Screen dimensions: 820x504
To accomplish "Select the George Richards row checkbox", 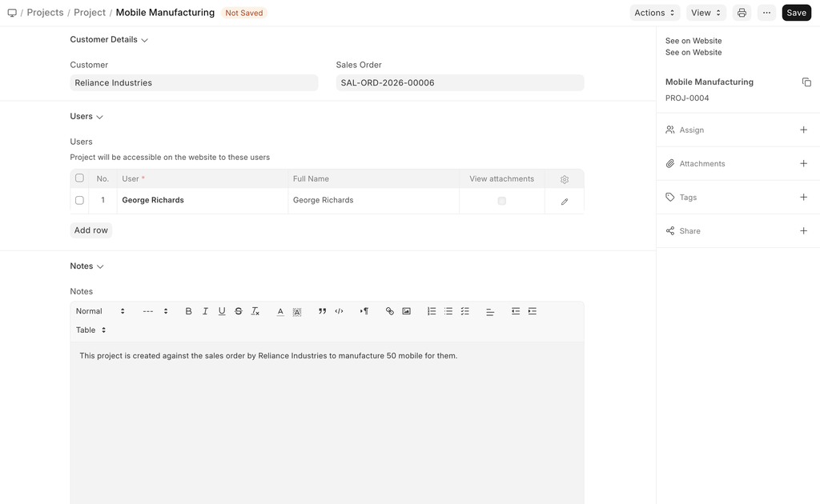I will point(79,201).
